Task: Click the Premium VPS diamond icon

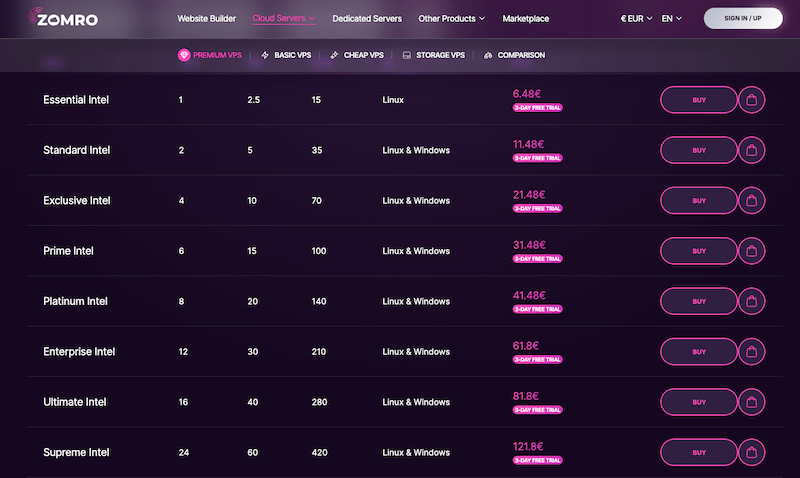Action: [184, 55]
